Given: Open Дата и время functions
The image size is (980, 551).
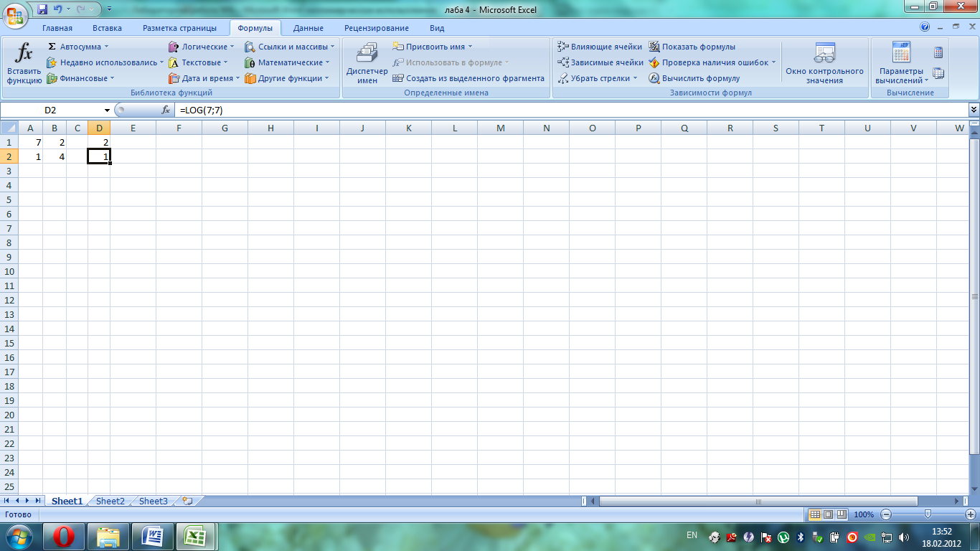Looking at the screenshot, I should 204,78.
